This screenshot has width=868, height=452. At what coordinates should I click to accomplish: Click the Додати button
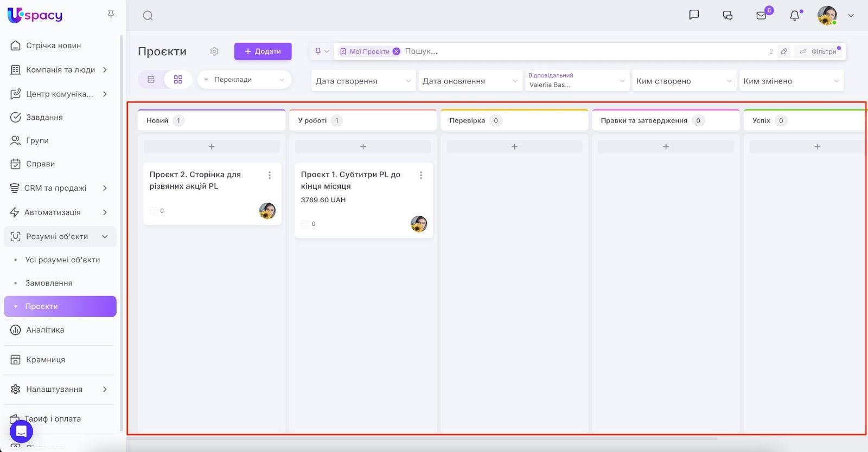(x=263, y=51)
